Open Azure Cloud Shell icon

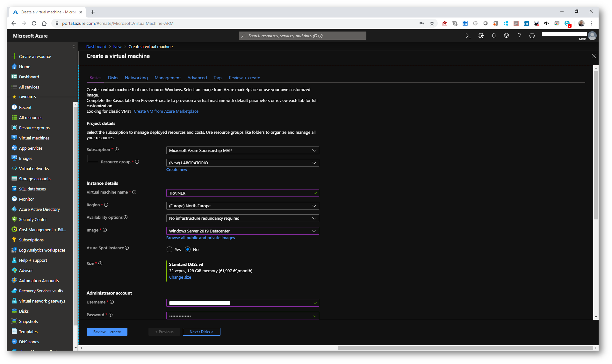click(468, 36)
